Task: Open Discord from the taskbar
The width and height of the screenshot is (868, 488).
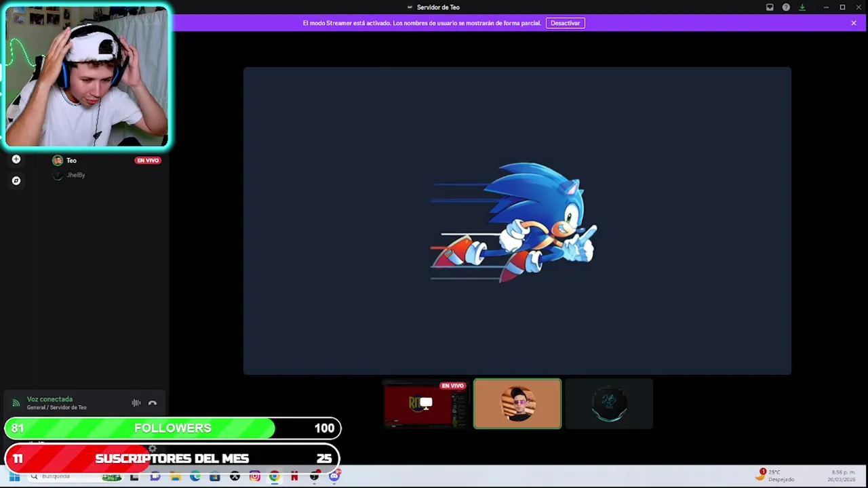Action: (334, 476)
